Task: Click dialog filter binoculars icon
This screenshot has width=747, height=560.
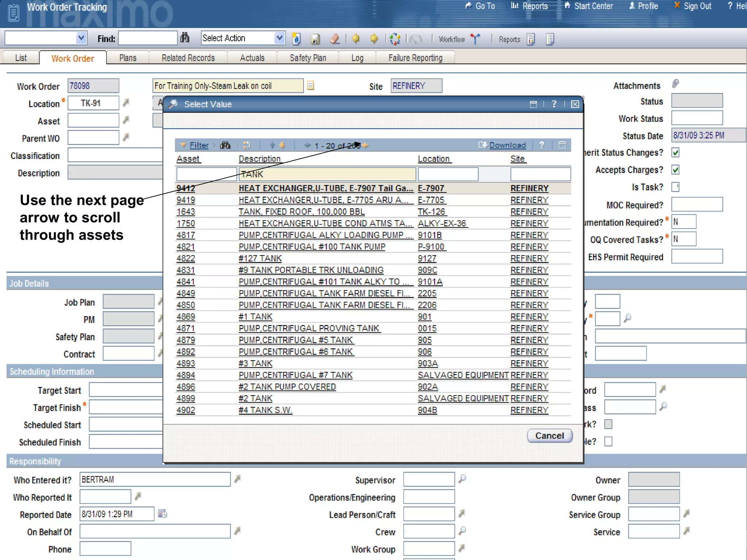Action: point(225,145)
